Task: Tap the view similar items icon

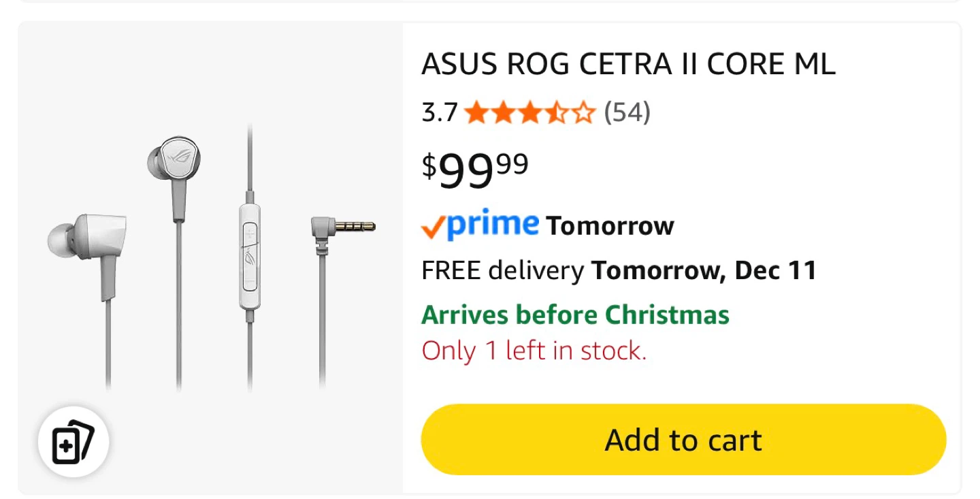Action: (x=73, y=441)
